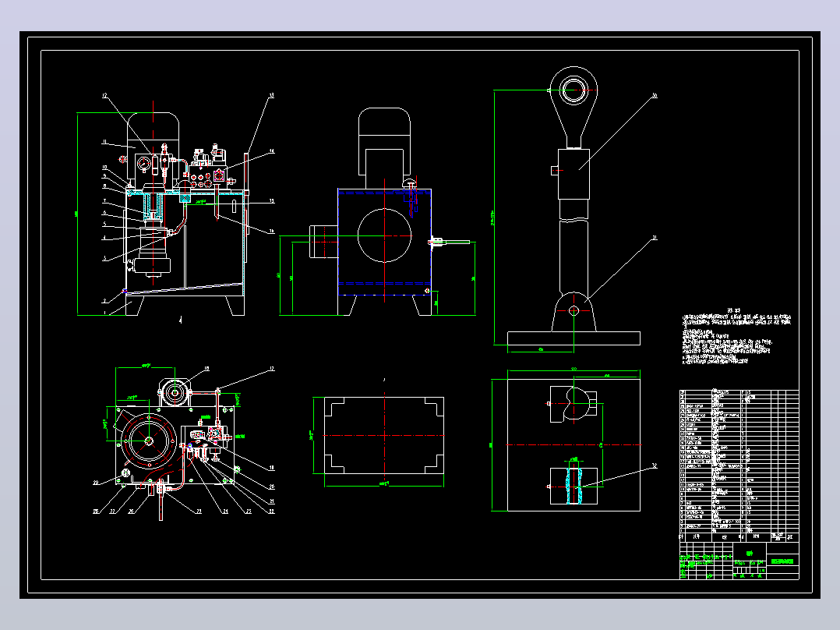Select the green title block company cell
The image size is (840, 630).
782,561
